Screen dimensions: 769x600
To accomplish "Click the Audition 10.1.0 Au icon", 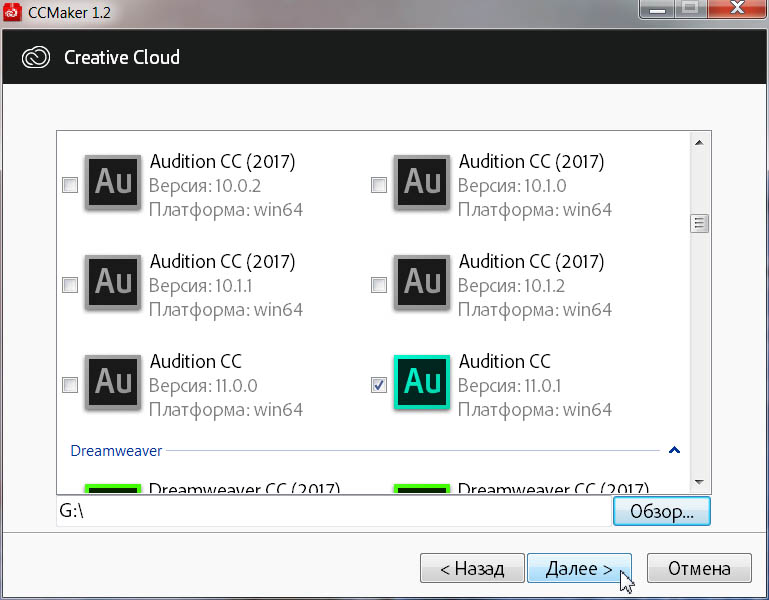I will coord(422,183).
